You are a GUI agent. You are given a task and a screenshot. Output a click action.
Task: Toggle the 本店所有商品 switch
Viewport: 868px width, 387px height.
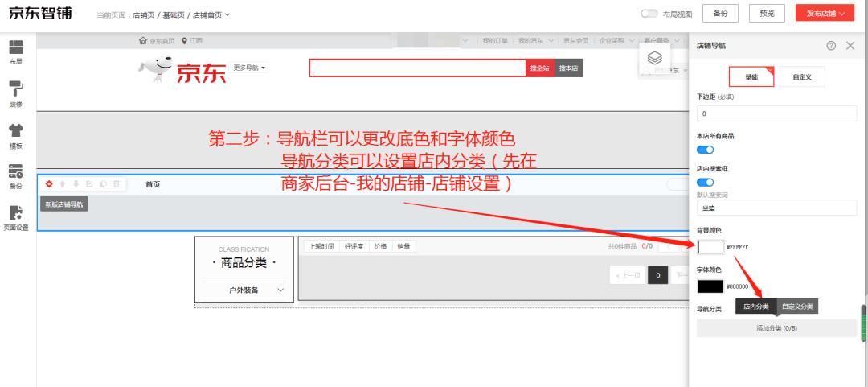pos(706,150)
